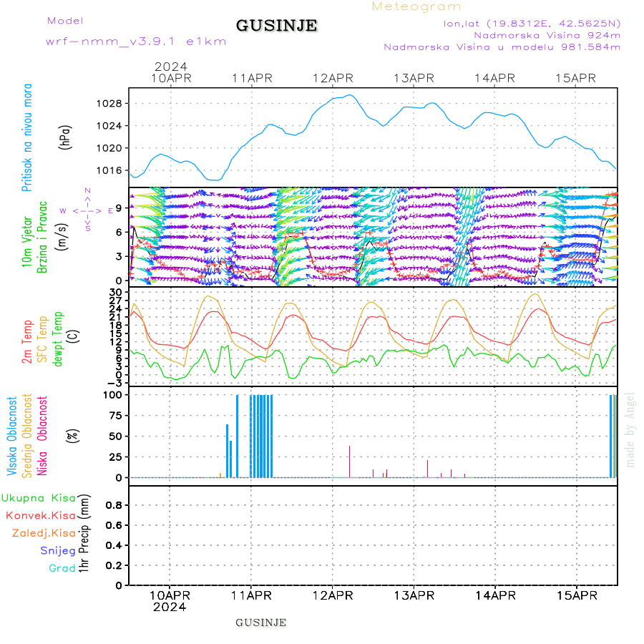Click the Meteogram heading text
Screen dimensions: 644x644
click(416, 6)
